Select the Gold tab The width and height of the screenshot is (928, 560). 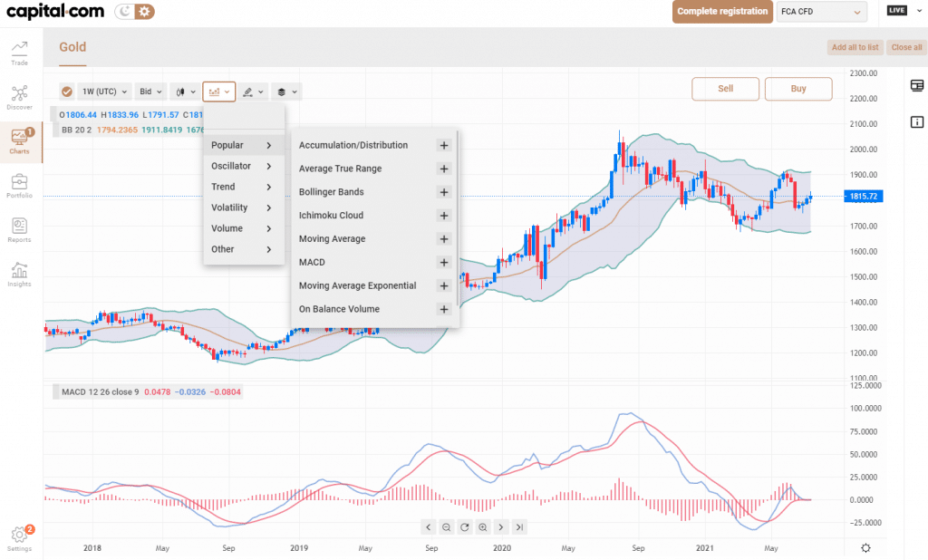(x=72, y=47)
